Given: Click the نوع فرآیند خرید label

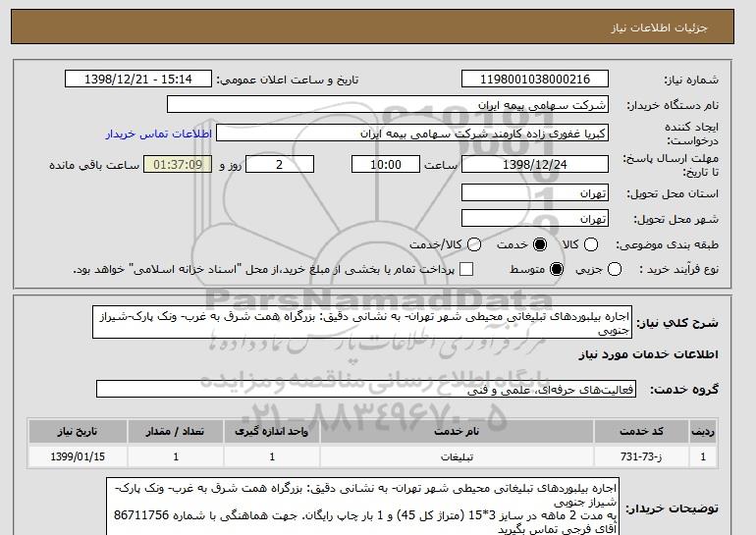Looking at the screenshot, I should [x=678, y=269].
